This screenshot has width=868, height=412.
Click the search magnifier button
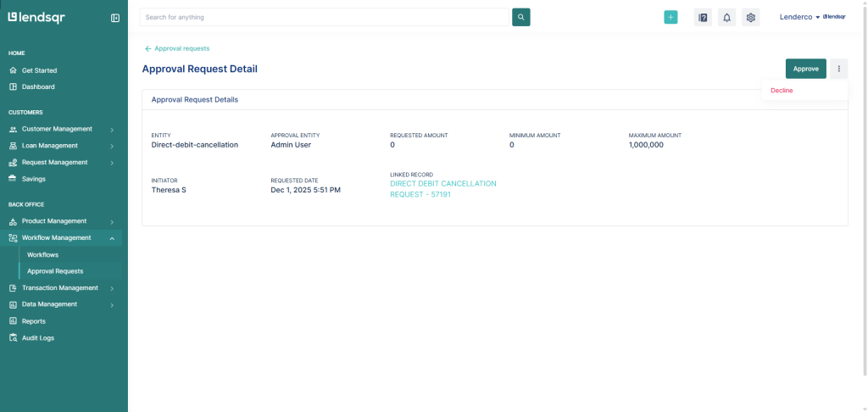click(x=520, y=17)
